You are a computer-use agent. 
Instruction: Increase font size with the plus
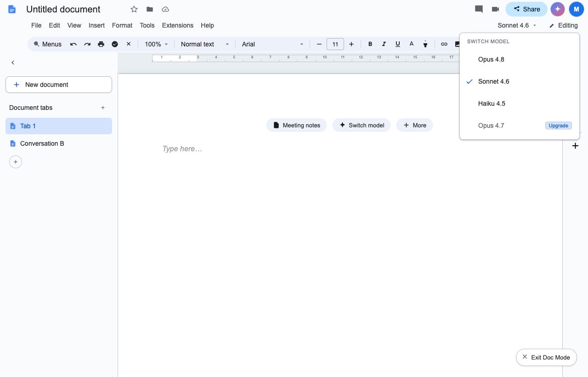(x=351, y=44)
